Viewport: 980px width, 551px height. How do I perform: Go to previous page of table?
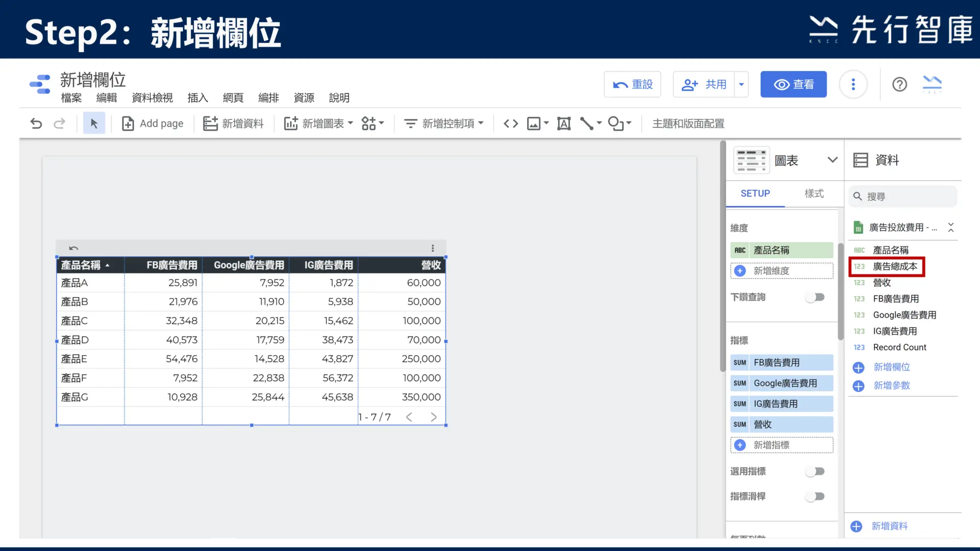coord(409,417)
